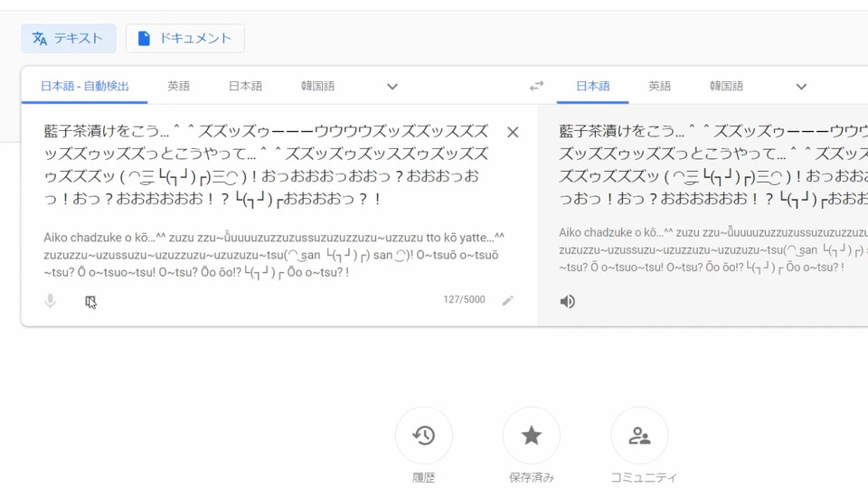Click the pencil edit icon
Image resolution: width=868 pixels, height=488 pixels.
tap(507, 300)
